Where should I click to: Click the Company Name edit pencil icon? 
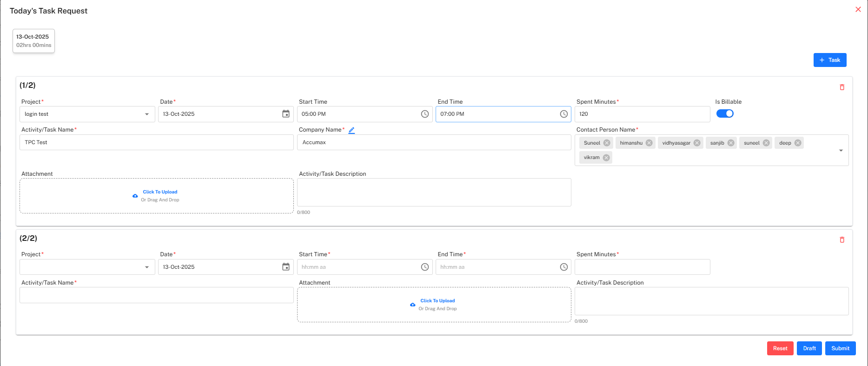(351, 130)
